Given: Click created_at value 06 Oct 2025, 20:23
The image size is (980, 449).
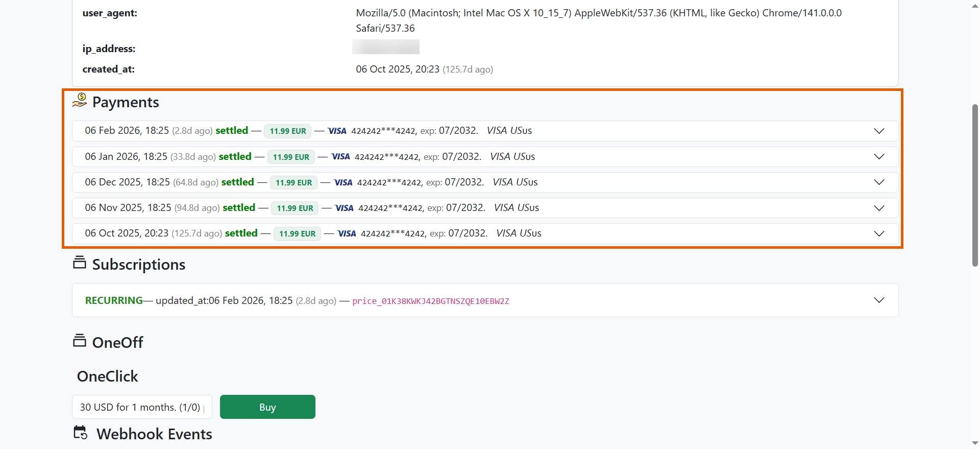Looking at the screenshot, I should (x=398, y=69).
